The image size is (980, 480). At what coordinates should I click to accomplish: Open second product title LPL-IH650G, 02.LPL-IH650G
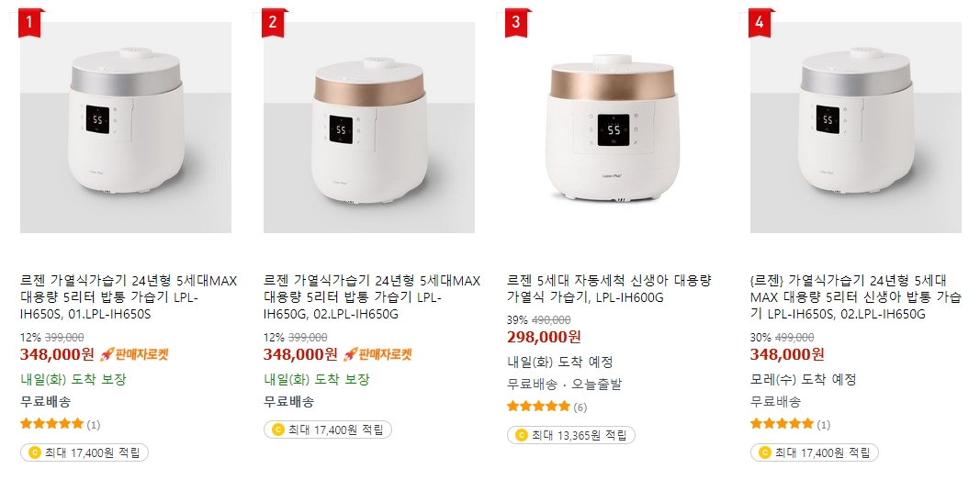372,297
